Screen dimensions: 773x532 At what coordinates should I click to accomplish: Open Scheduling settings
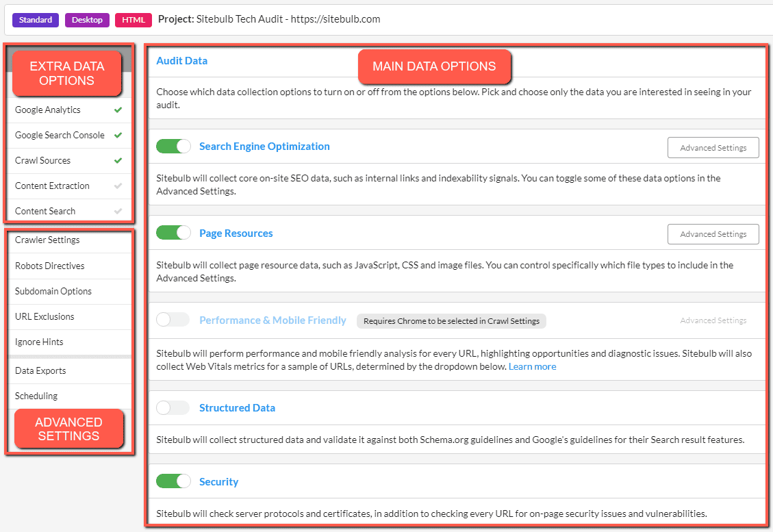tap(70, 396)
